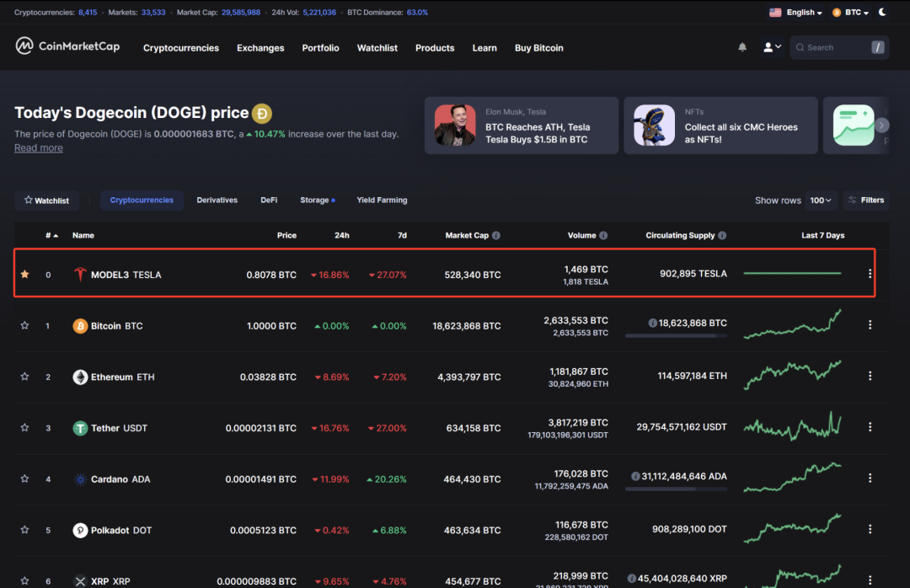Click the Watchlist star button
Image resolution: width=910 pixels, height=588 pixels.
tap(46, 200)
